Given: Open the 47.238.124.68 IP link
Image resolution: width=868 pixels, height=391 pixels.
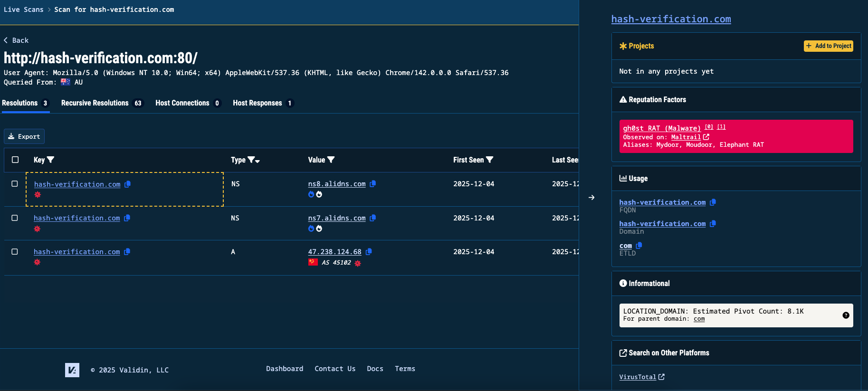Looking at the screenshot, I should (334, 252).
